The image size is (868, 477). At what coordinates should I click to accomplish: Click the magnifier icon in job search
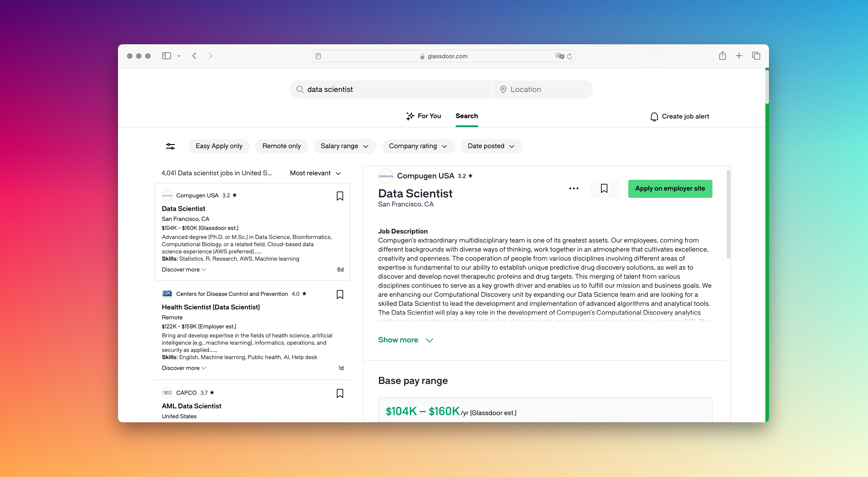(300, 89)
